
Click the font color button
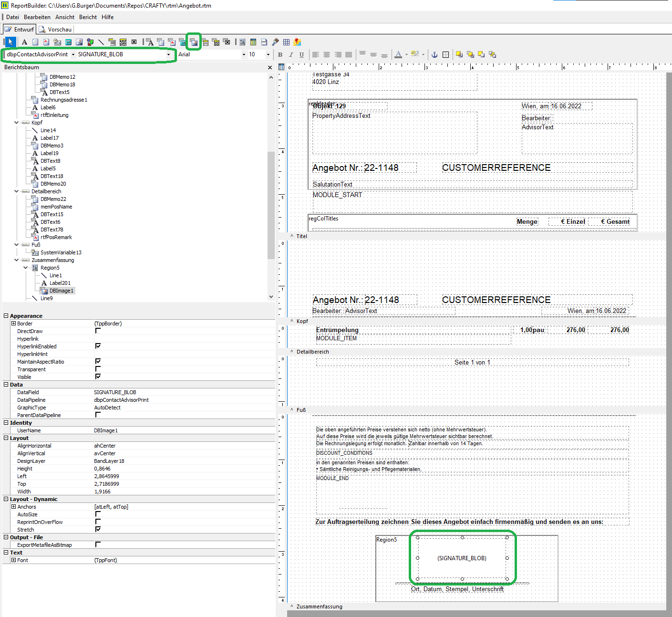(398, 54)
